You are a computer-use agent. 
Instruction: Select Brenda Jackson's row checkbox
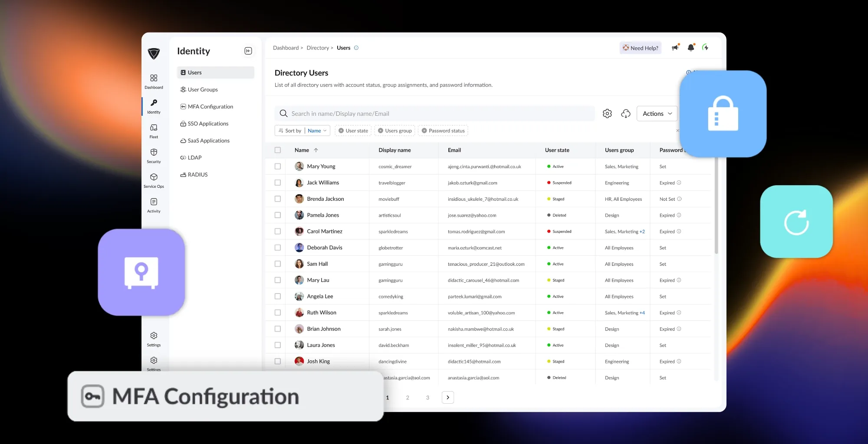click(278, 199)
